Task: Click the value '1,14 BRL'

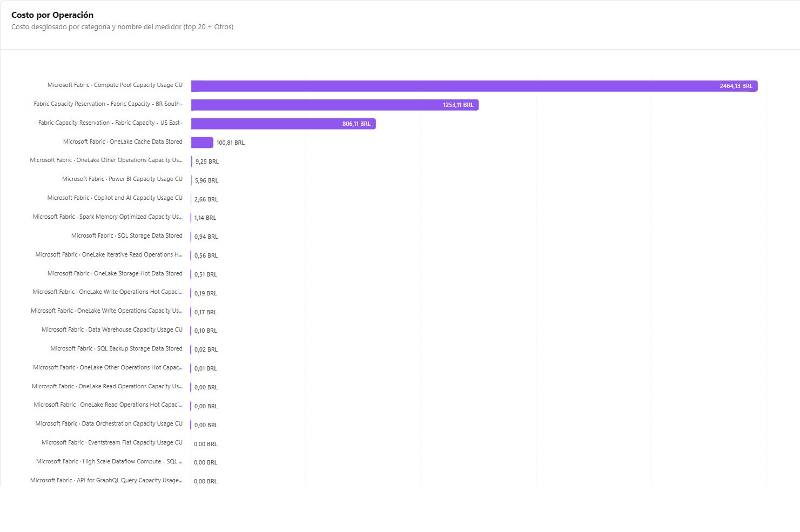Action: pos(205,218)
